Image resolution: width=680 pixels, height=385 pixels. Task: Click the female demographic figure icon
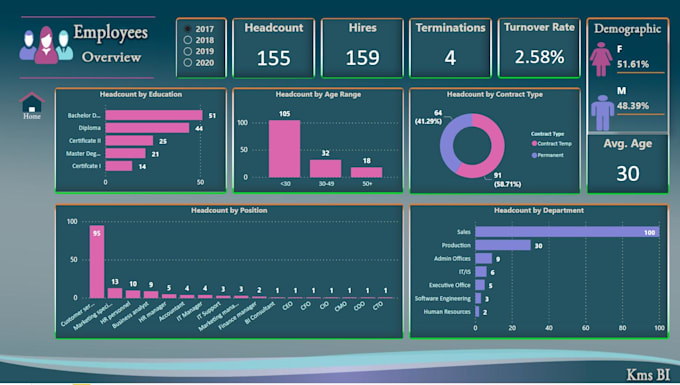coord(601,59)
